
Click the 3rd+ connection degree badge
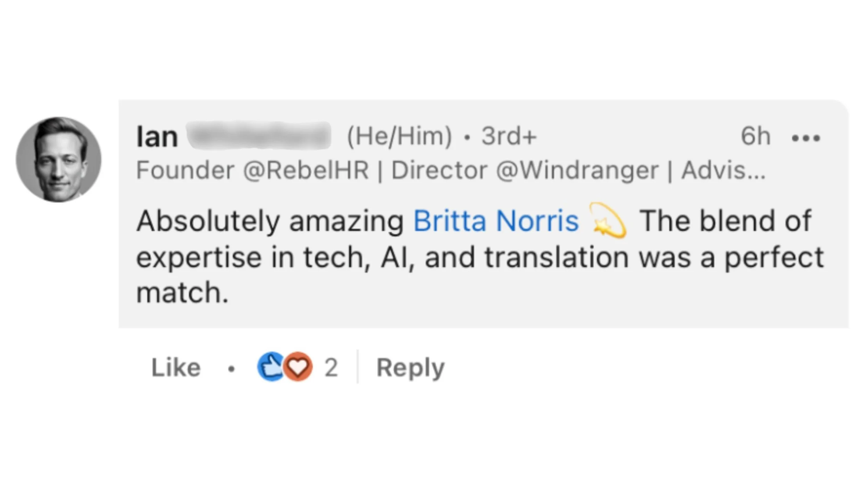(x=509, y=136)
